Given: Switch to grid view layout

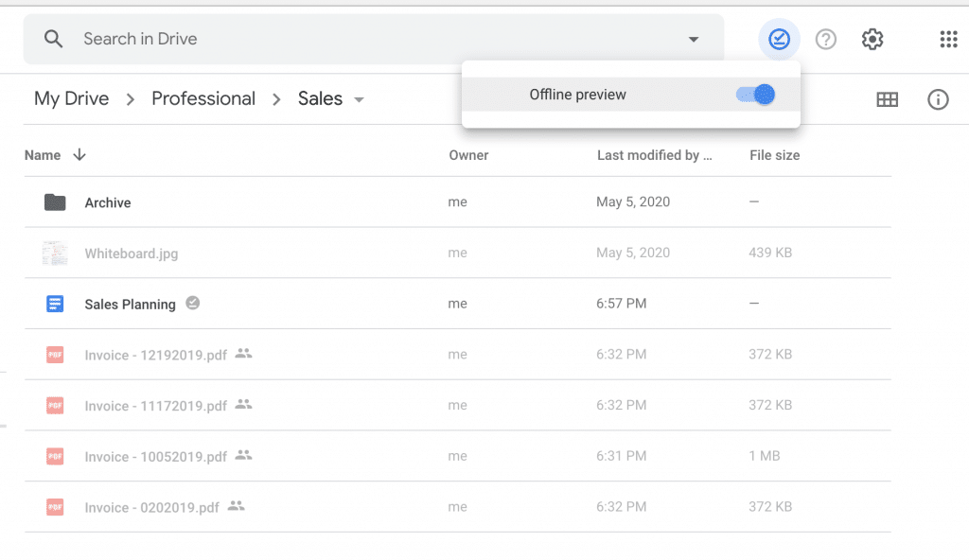Looking at the screenshot, I should tap(887, 99).
